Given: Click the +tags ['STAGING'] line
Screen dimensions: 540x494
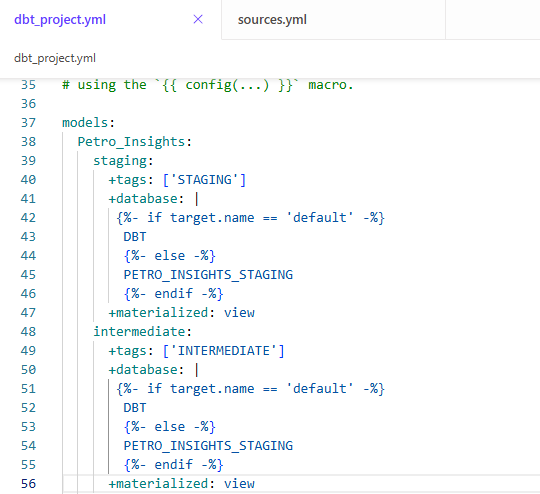Looking at the screenshot, I should pos(177,179).
